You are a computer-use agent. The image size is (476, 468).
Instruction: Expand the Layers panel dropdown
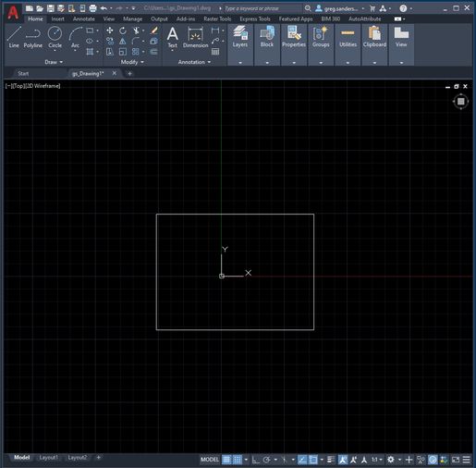point(240,63)
